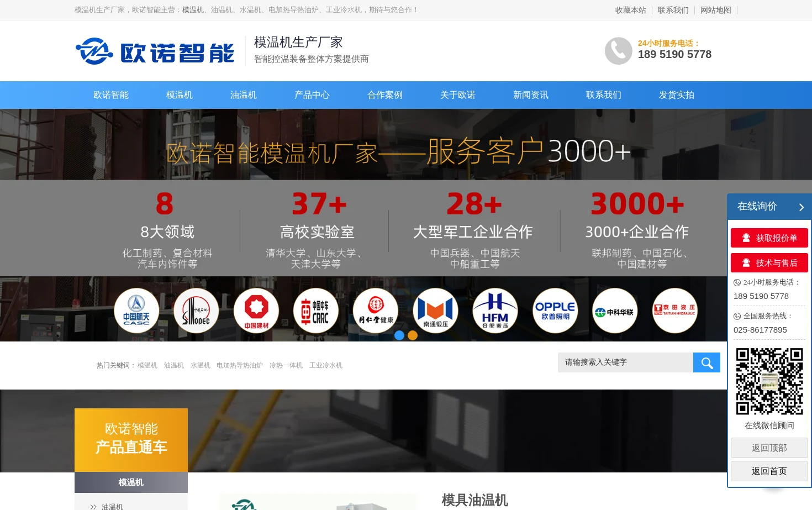
Task: Open the 中国航天 CASC client logo
Action: click(x=136, y=311)
